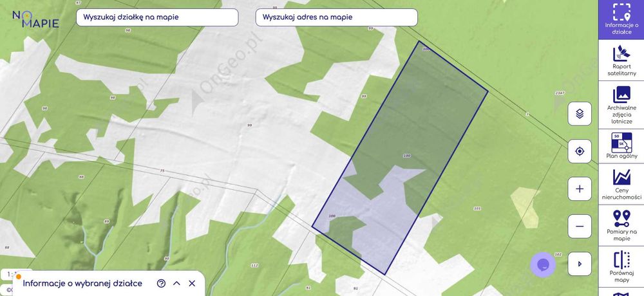This screenshot has height=296, width=644.
Task: Click the Wyszukaj działkę na mapie field
Action: [157, 17]
